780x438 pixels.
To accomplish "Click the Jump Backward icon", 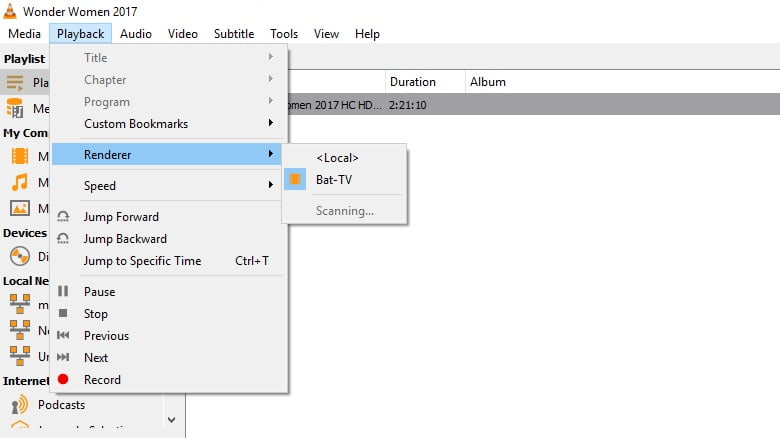I will (63, 238).
